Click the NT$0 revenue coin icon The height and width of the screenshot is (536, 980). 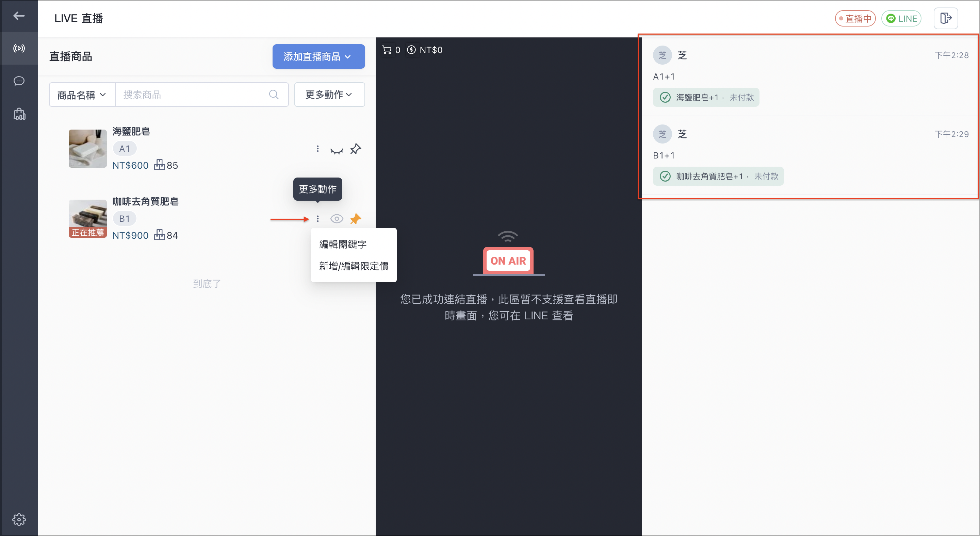point(411,50)
